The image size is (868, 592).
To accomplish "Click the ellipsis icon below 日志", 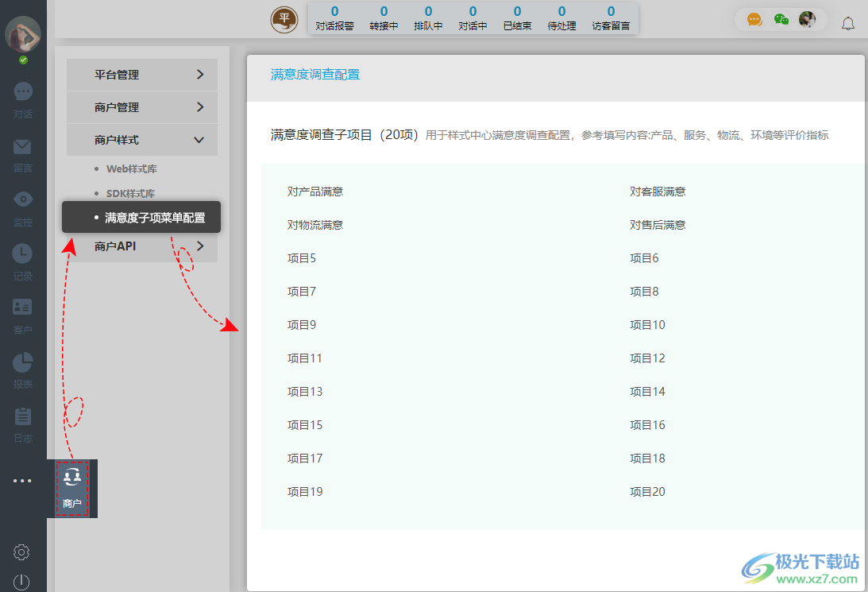I will pyautogui.click(x=22, y=480).
